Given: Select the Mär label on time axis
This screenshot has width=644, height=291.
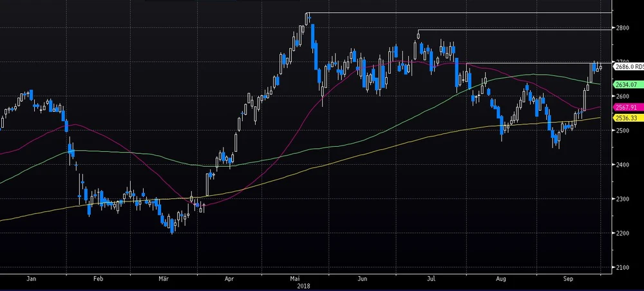Looking at the screenshot, I should coord(164,280).
